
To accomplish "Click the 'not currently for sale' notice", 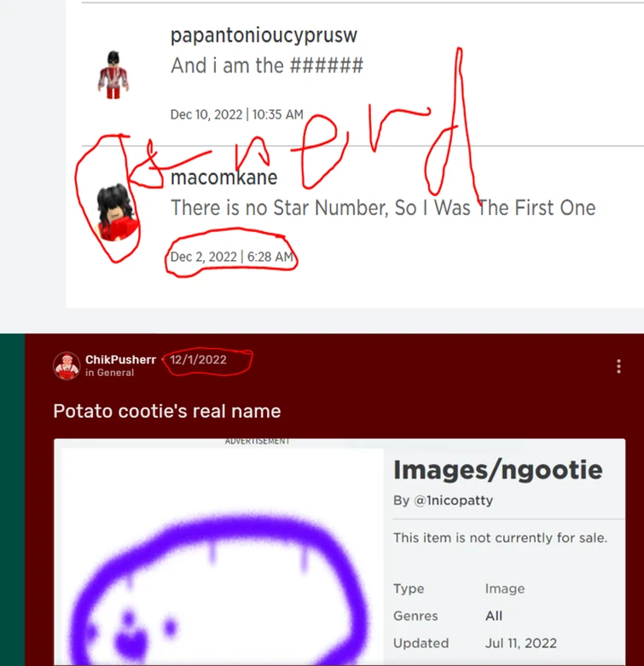I will pyautogui.click(x=500, y=538).
